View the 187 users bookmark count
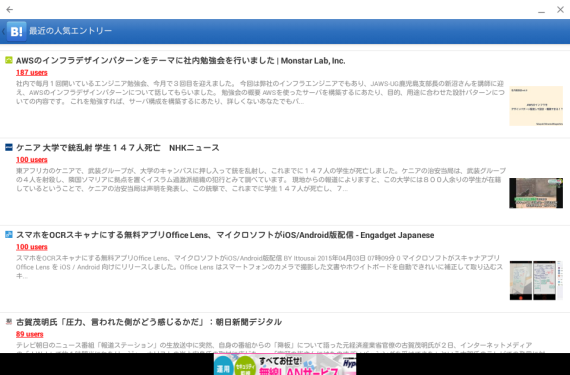Image resolution: width=570 pixels, height=375 pixels. pyautogui.click(x=32, y=73)
